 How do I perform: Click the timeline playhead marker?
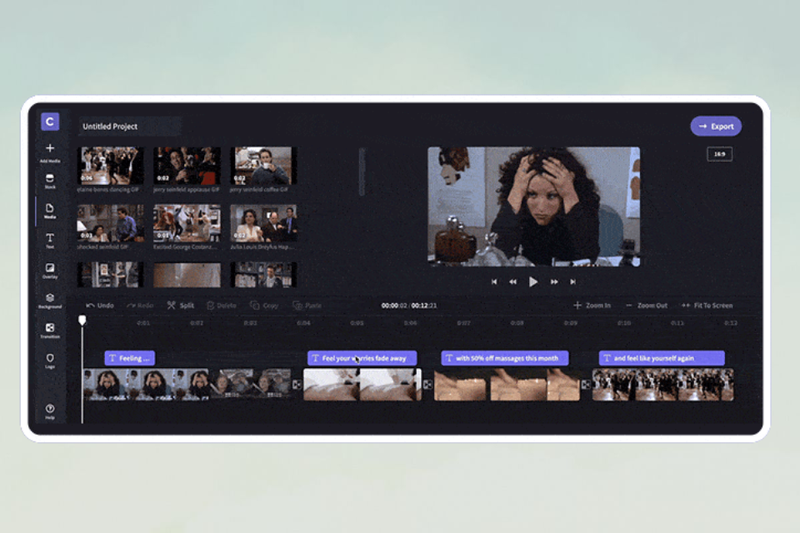tap(82, 320)
